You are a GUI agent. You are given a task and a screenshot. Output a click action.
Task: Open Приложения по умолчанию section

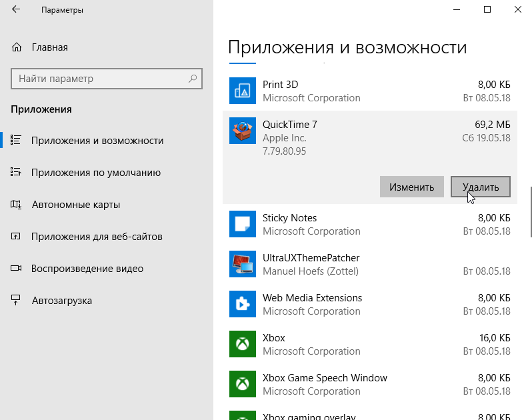(x=96, y=173)
